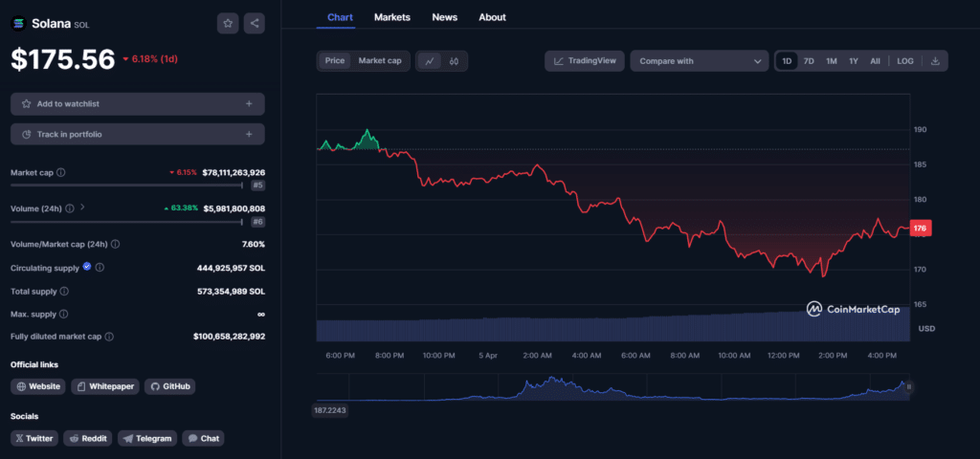Open TradingView chart
The image size is (980, 459).
click(585, 61)
